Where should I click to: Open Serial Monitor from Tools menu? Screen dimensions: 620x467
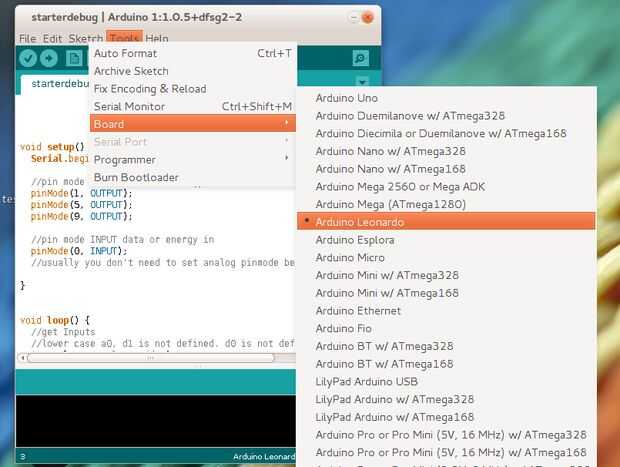(x=193, y=107)
